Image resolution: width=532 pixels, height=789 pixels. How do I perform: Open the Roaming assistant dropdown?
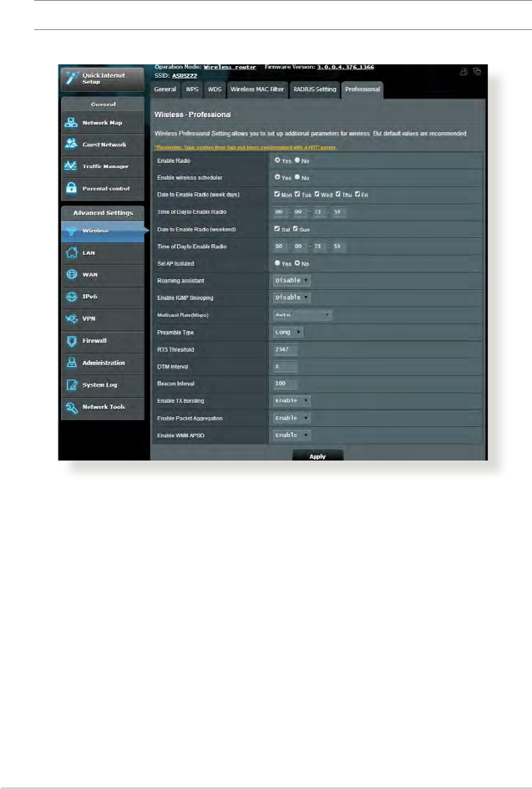[291, 280]
